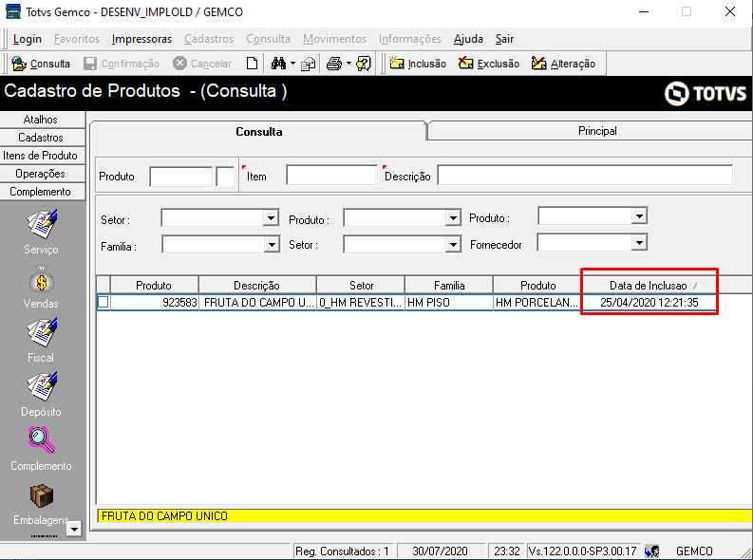Viewport: 753px width, 560px height.
Task: Expand the first Setor dropdown
Action: coord(271,218)
